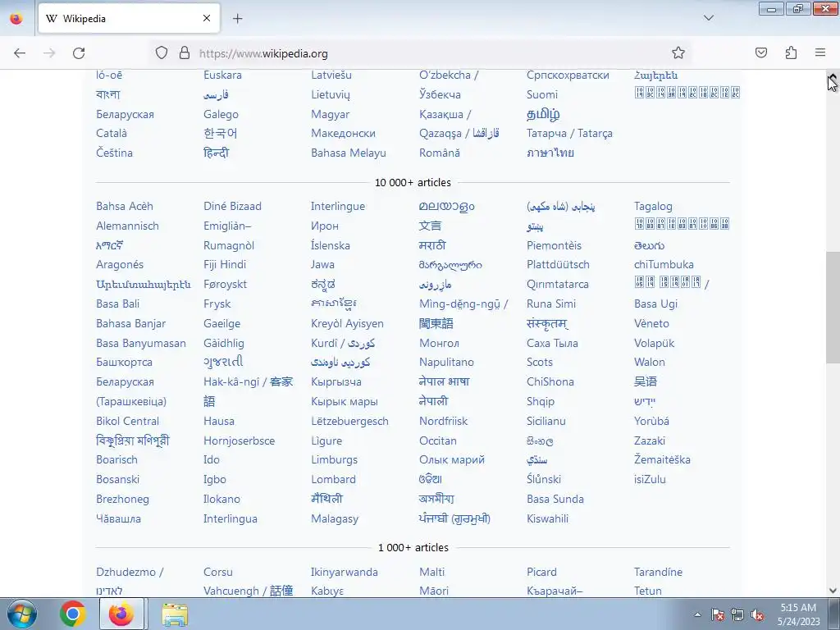This screenshot has width=840, height=630.
Task: Open the Fiji Hindi link
Action: (225, 265)
